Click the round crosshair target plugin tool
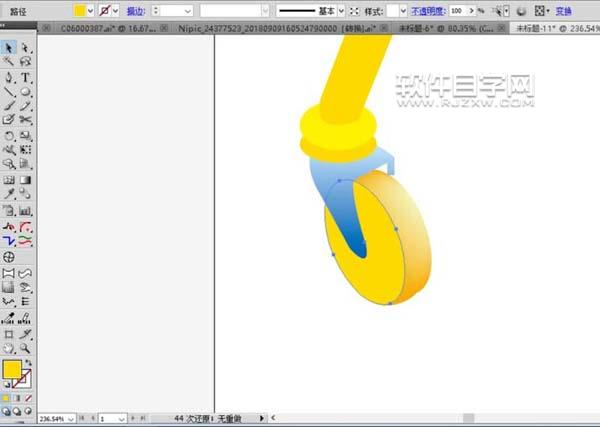Image resolution: width=600 pixels, height=427 pixels. 9,257
